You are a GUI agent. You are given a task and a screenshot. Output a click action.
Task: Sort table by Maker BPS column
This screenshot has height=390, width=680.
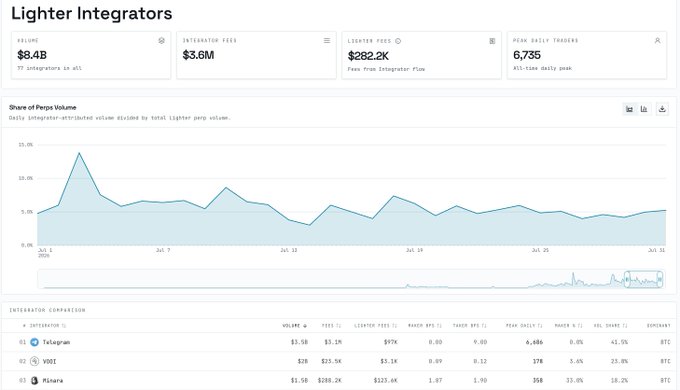click(x=425, y=325)
